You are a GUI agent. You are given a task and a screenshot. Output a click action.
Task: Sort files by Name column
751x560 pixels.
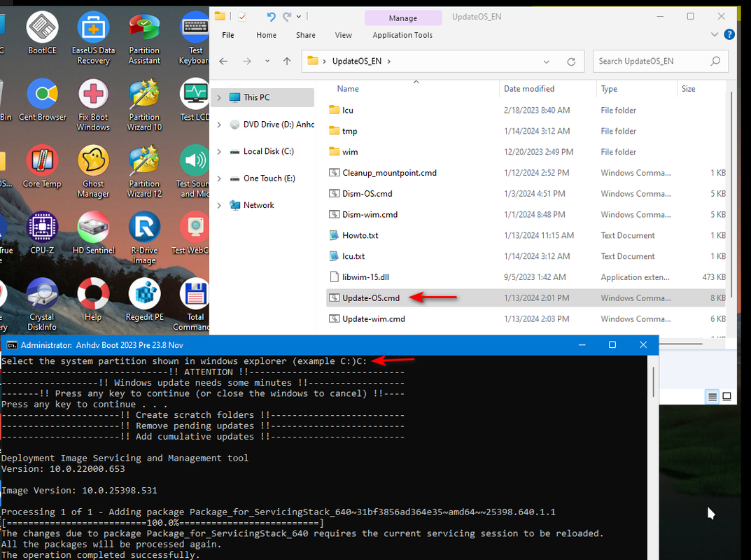pyautogui.click(x=348, y=89)
